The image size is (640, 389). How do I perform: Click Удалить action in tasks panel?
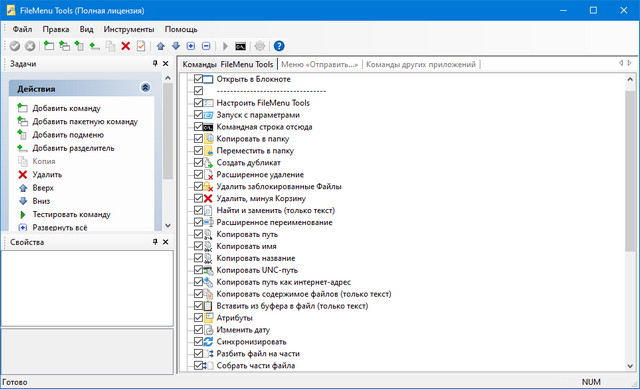47,175
